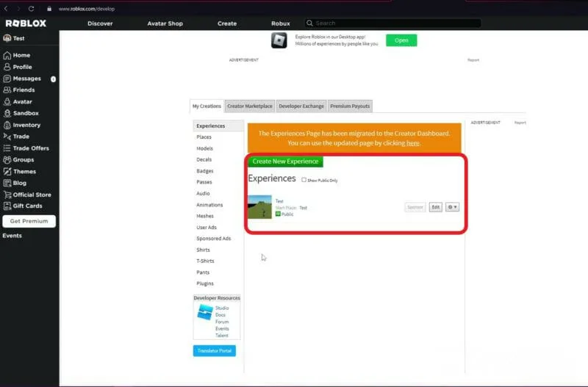Click the Roblox desktop app icon
This screenshot has height=387, width=588.
click(x=279, y=40)
